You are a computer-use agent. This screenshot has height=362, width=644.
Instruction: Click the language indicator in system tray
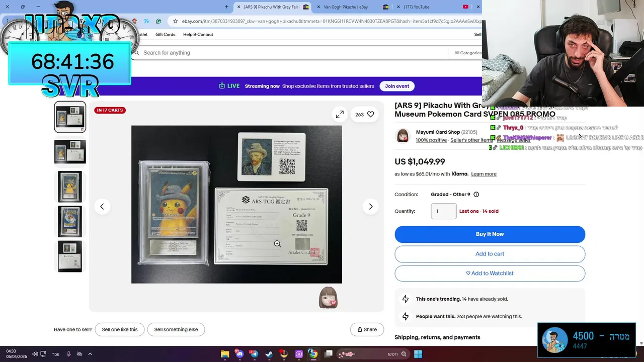(x=56, y=354)
